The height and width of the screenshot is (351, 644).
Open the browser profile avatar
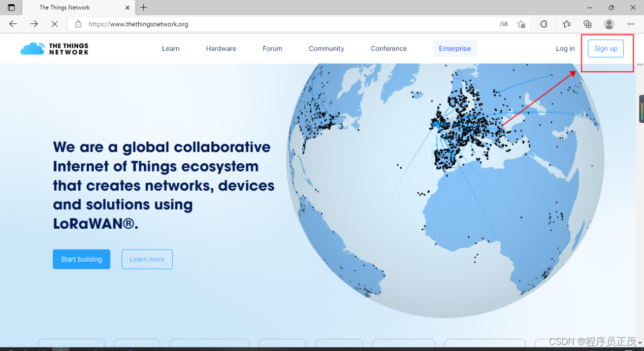(x=609, y=24)
